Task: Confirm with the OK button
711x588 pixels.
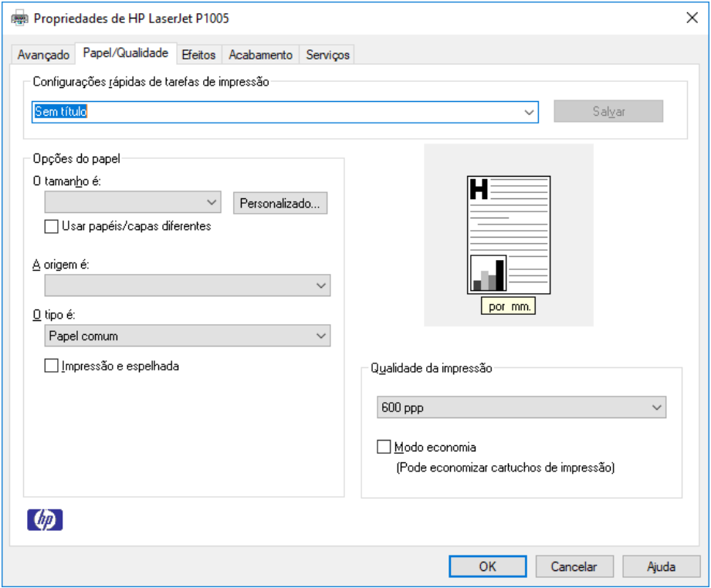Action: [x=488, y=566]
